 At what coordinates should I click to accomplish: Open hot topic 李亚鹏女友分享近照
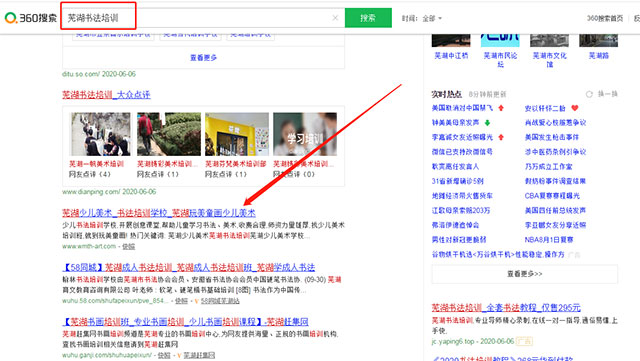click(555, 225)
